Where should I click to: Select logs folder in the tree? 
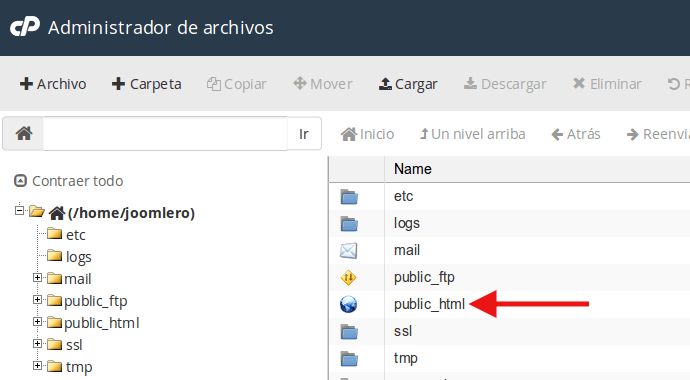click(x=78, y=257)
